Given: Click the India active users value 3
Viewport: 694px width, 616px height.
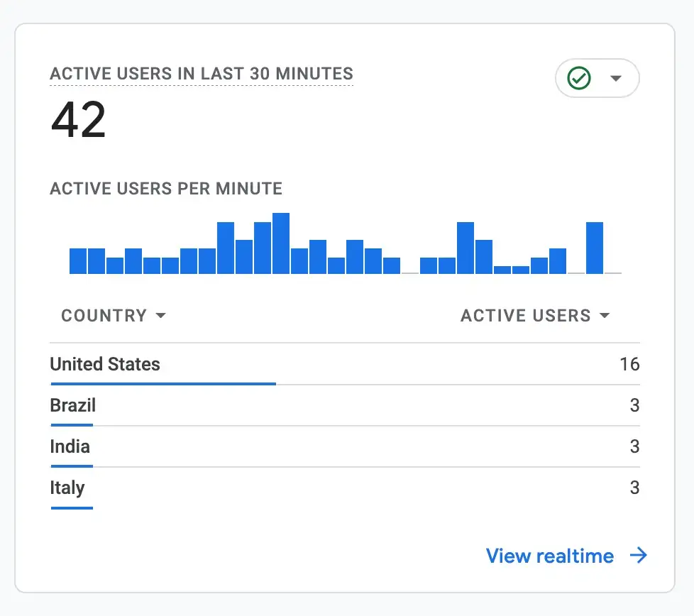Looking at the screenshot, I should pos(634,446).
